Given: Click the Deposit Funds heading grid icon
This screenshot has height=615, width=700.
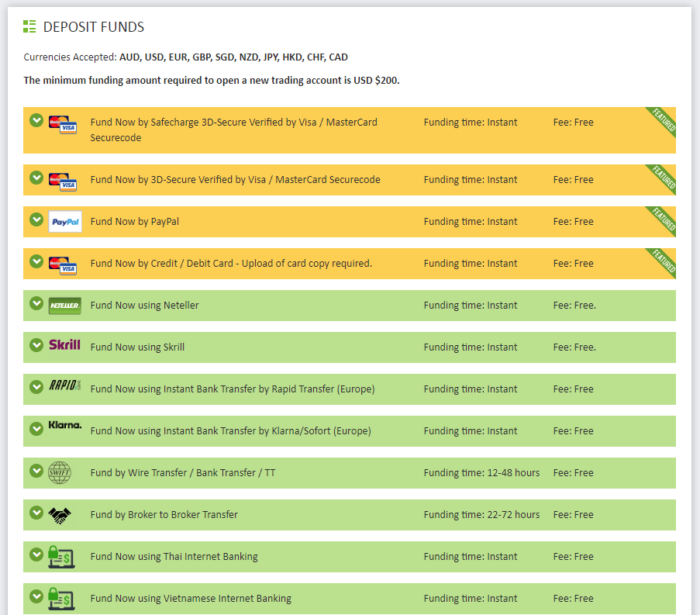Looking at the screenshot, I should [x=29, y=27].
